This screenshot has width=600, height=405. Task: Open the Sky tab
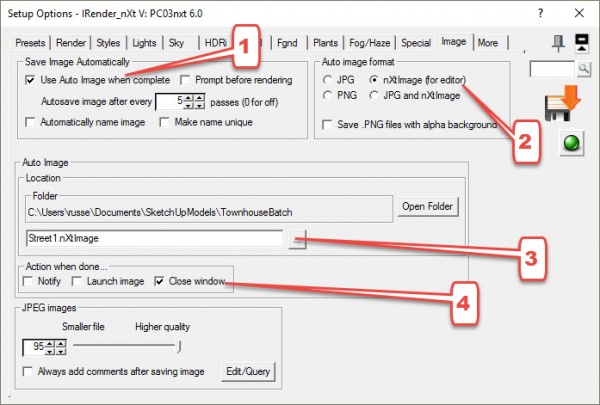point(176,43)
